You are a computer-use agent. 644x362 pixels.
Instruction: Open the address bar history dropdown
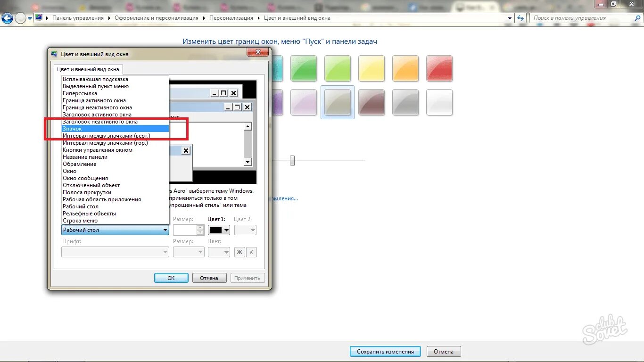pyautogui.click(x=510, y=18)
